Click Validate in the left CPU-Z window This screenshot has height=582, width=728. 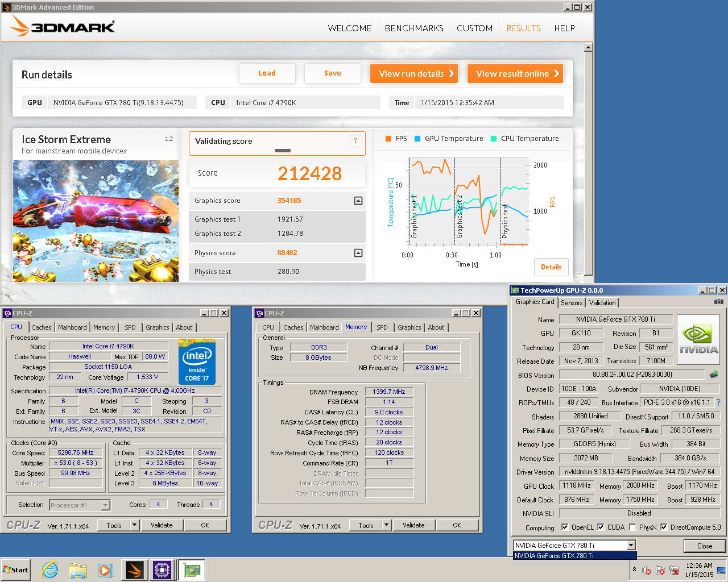[x=162, y=525]
